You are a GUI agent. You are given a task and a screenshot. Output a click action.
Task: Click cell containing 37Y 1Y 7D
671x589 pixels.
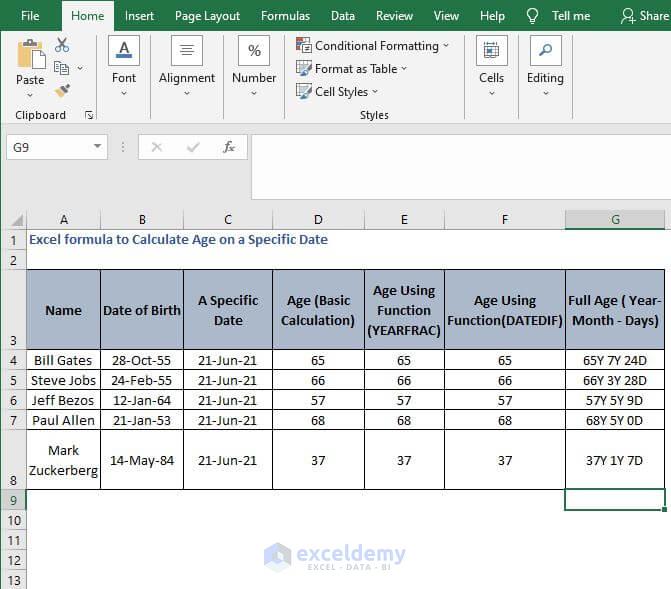[x=615, y=460]
